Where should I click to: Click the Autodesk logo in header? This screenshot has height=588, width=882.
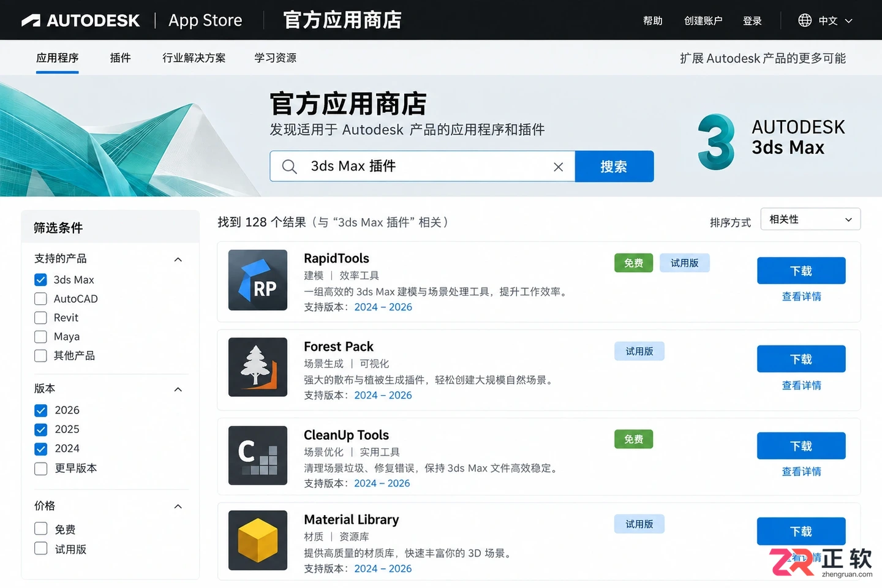tap(80, 20)
